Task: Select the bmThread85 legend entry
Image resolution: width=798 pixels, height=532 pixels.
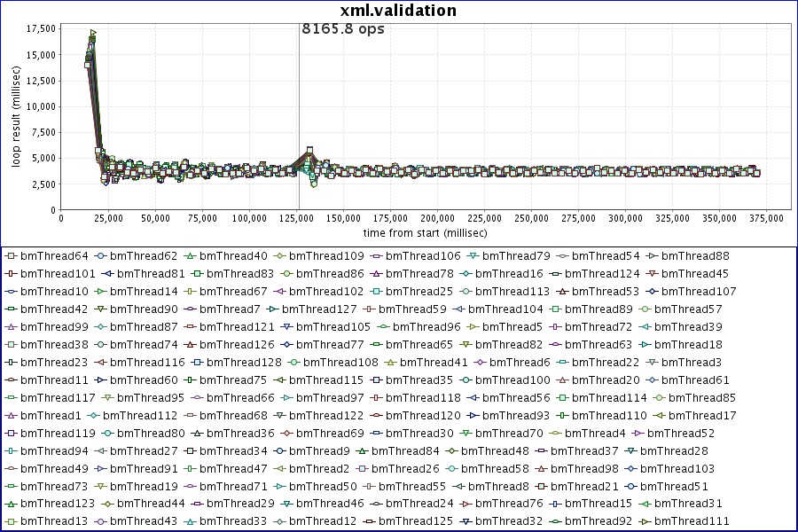Action: tap(702, 398)
